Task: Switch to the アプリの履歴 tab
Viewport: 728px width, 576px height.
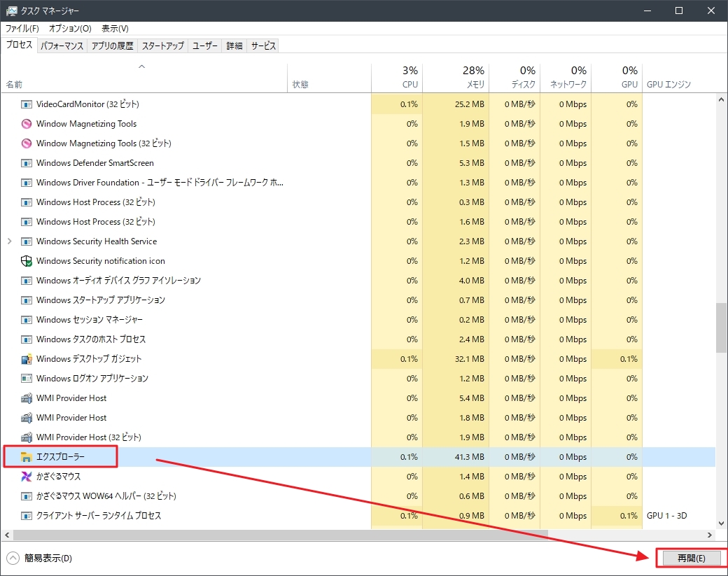Action: [113, 45]
